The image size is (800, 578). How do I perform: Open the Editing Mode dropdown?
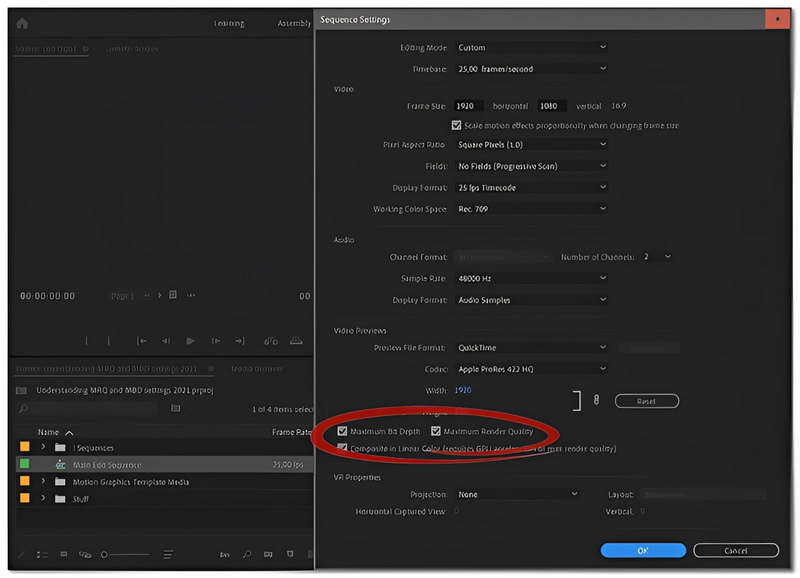[x=531, y=47]
